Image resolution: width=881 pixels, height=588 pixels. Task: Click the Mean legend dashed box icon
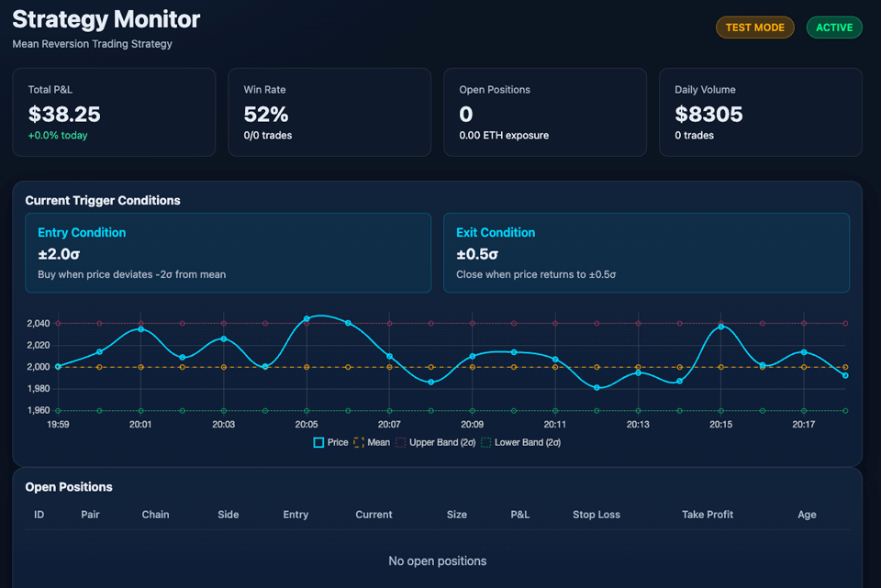(359, 442)
